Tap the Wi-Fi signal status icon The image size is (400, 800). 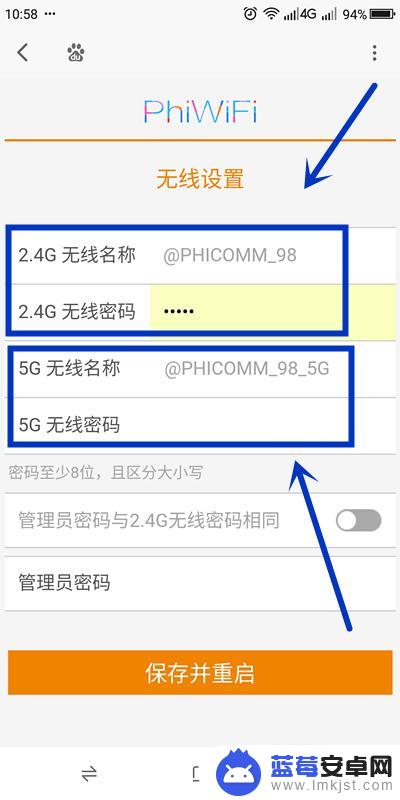click(x=271, y=14)
